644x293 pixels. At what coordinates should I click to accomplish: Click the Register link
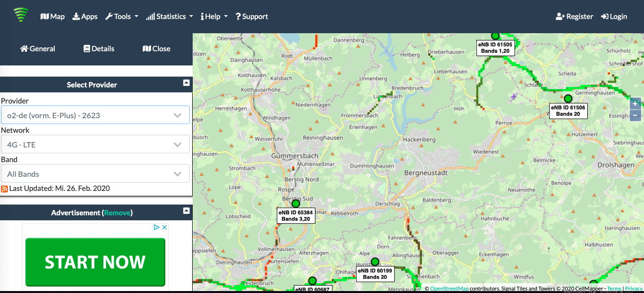(x=575, y=17)
